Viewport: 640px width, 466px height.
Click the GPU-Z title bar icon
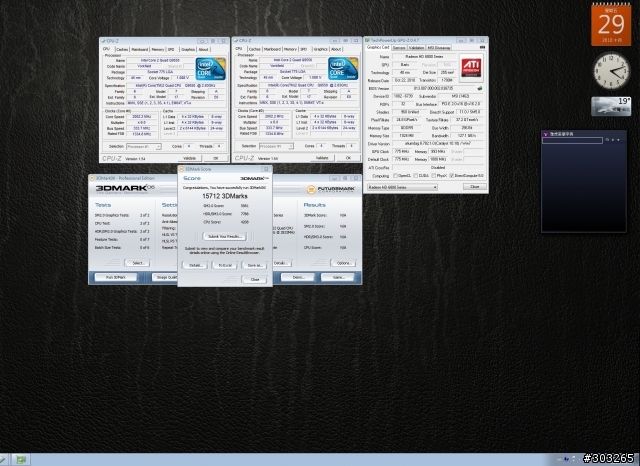click(x=367, y=40)
